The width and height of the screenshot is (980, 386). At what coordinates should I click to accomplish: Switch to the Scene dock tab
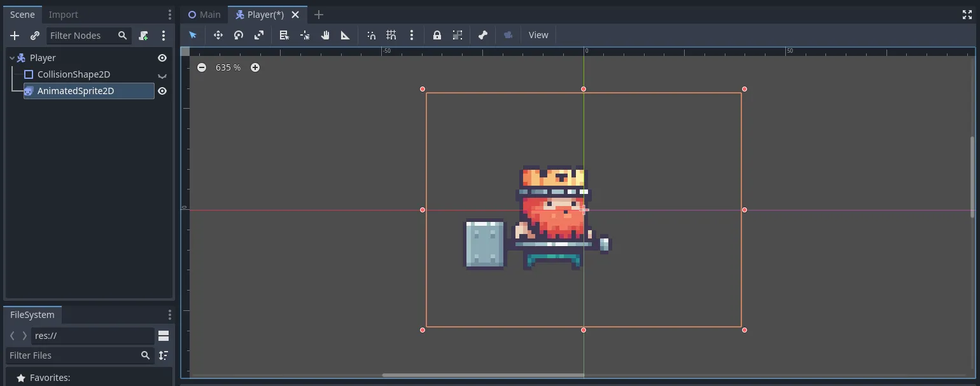tap(22, 15)
